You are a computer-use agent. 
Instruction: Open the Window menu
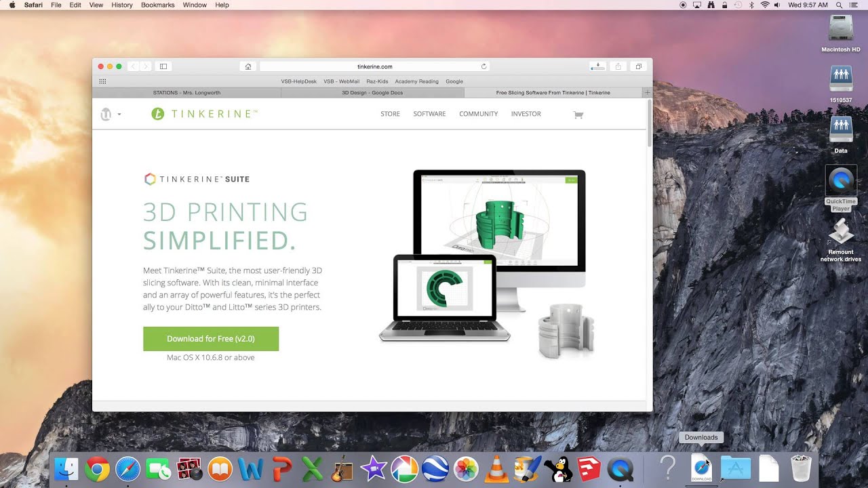[195, 5]
